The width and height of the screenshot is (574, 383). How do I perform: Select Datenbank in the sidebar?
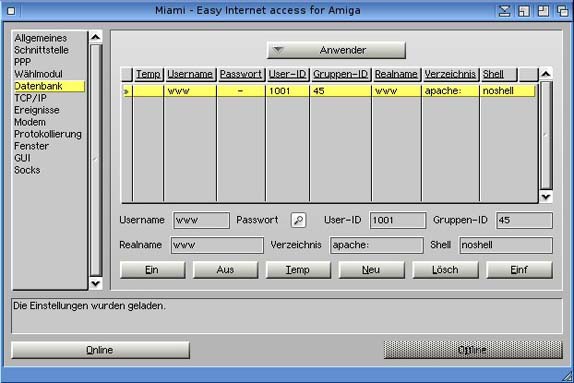point(49,86)
